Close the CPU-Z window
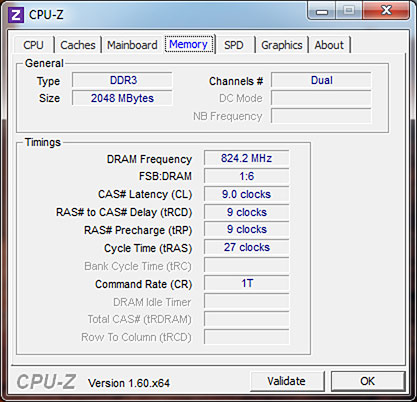 point(386,11)
